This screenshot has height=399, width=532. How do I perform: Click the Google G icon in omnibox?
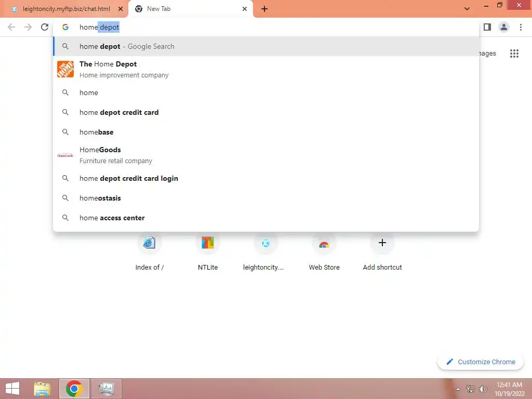(65, 27)
